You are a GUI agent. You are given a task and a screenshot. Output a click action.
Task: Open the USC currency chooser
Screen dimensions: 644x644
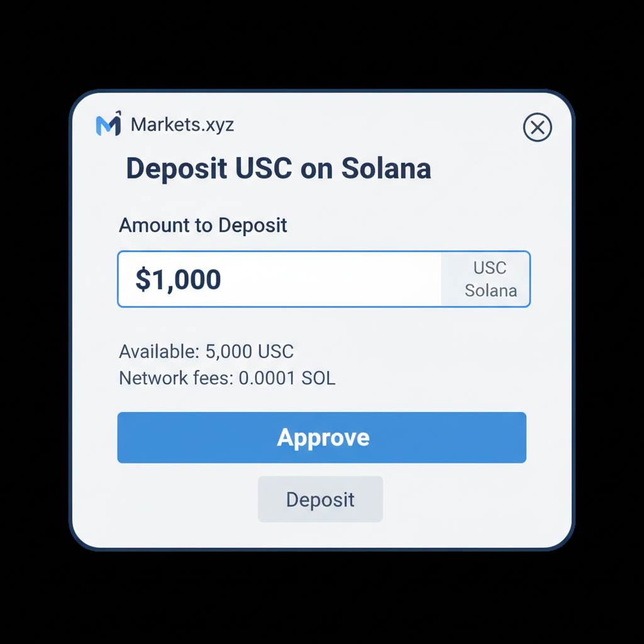pyautogui.click(x=489, y=268)
